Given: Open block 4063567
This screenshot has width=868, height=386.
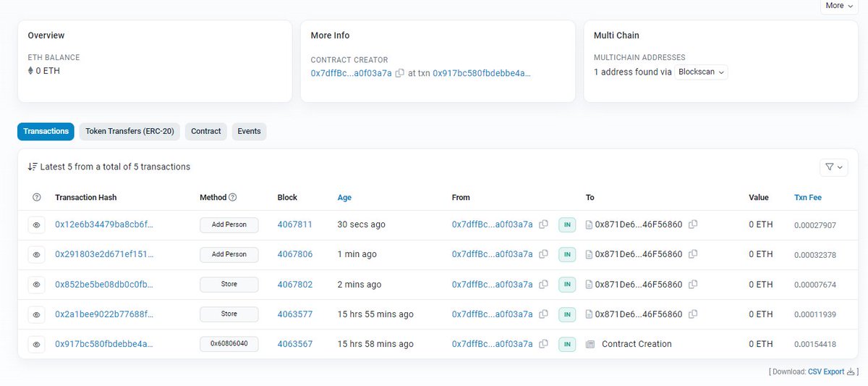Looking at the screenshot, I should (x=295, y=344).
